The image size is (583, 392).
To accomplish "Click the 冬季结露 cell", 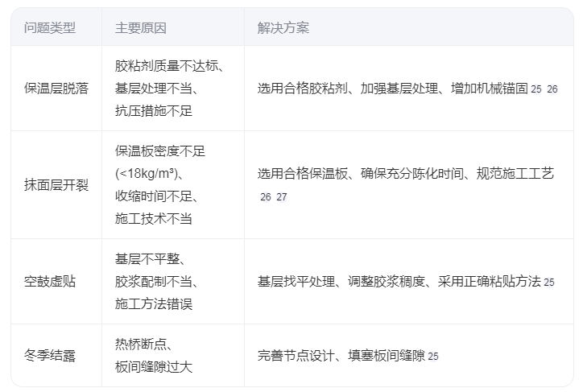I will tap(50, 356).
